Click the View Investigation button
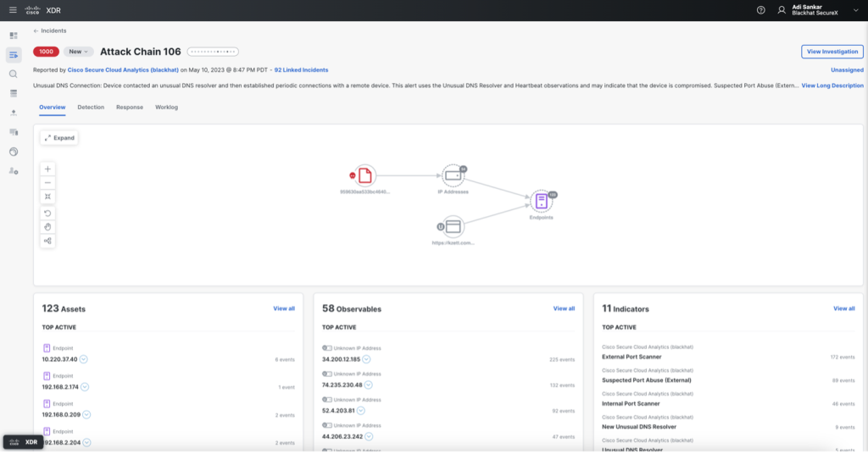Screen dimensions: 868x454 [x=832, y=52]
